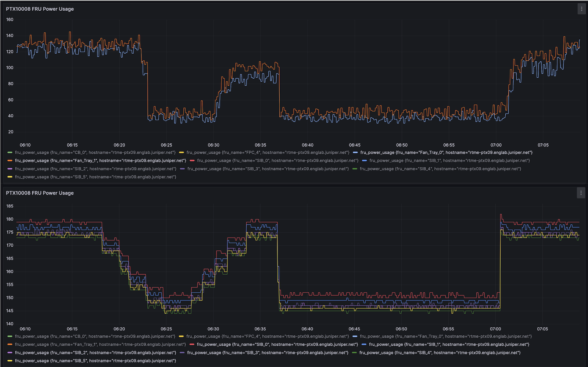Toggle SIB_0 series in lower panel legend
The height and width of the screenshot is (367, 588).
coord(277,344)
